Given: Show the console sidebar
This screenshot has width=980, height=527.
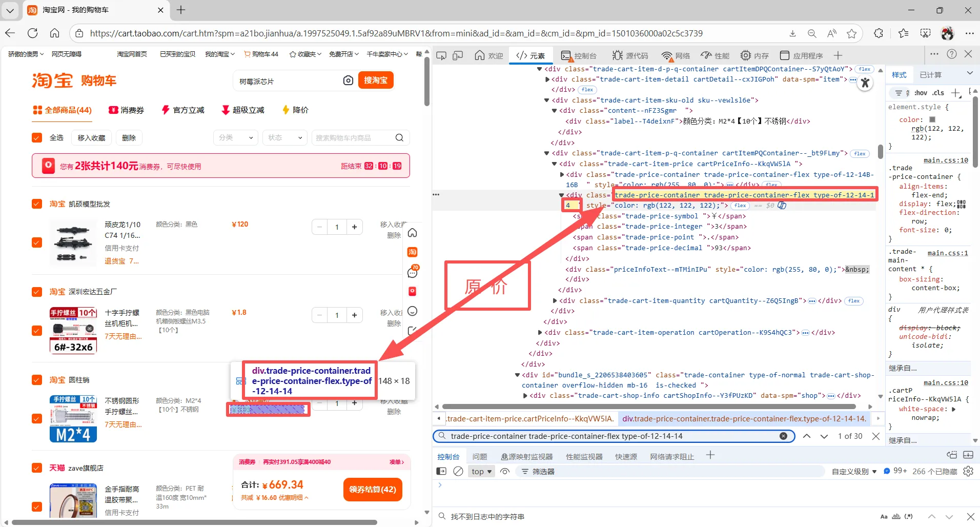Looking at the screenshot, I should click(441, 471).
